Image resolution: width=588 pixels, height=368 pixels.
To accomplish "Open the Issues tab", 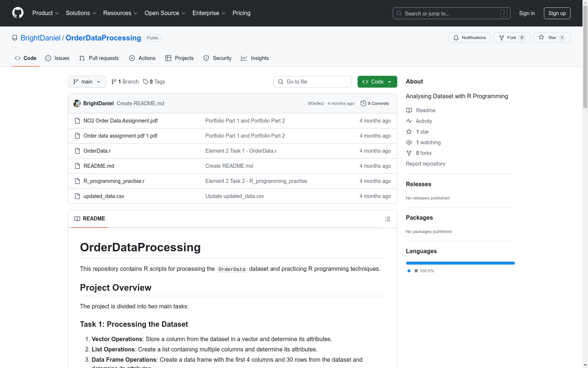I will click(x=57, y=58).
